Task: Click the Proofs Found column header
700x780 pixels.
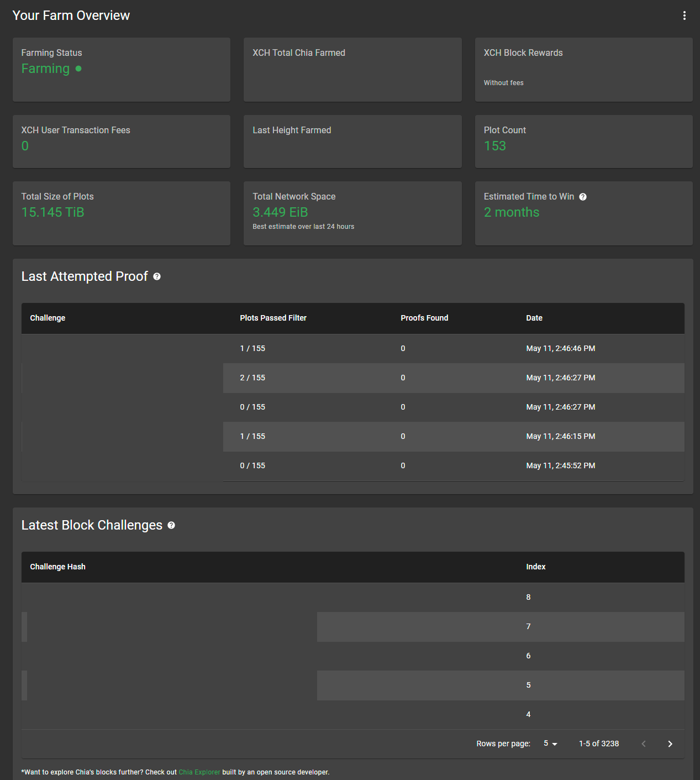Action: 424,318
